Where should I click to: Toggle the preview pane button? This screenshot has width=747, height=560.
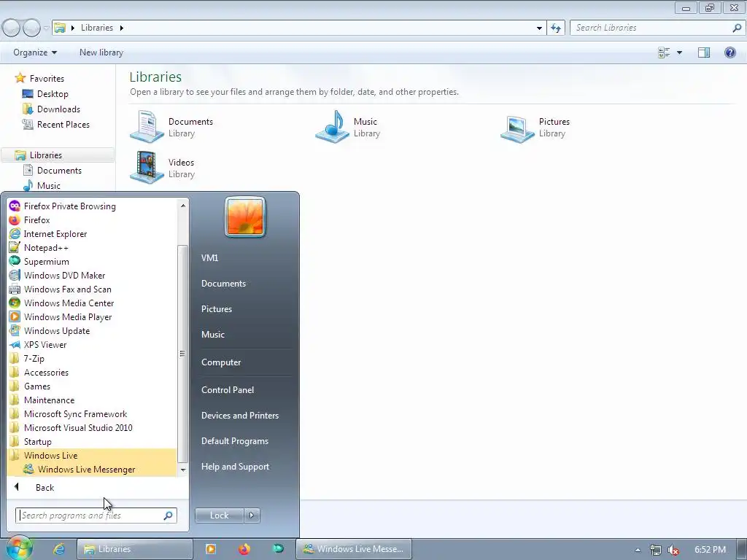coord(704,52)
